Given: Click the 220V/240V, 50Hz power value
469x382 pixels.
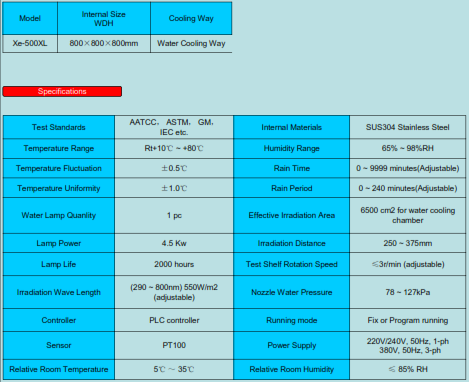Looking at the screenshot, I should pyautogui.click(x=408, y=345).
